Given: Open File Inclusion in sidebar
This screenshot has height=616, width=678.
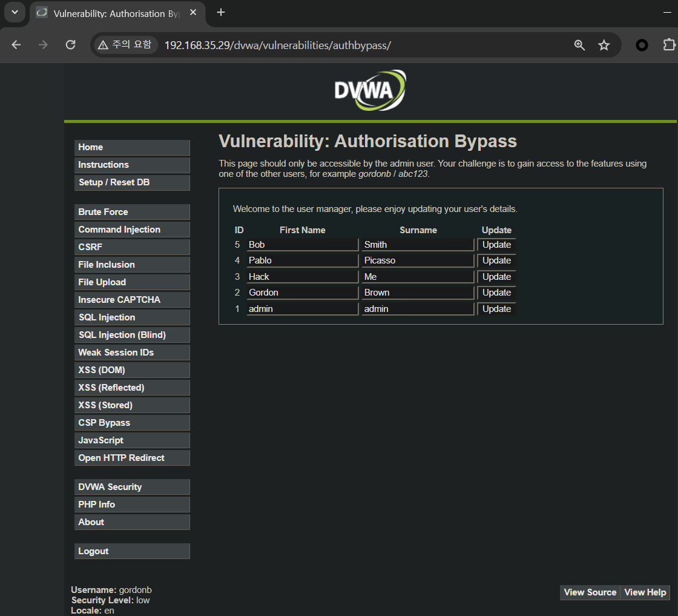Looking at the screenshot, I should coord(132,265).
